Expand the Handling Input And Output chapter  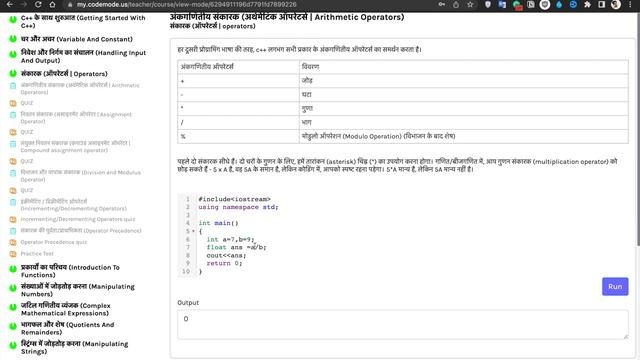(83, 56)
